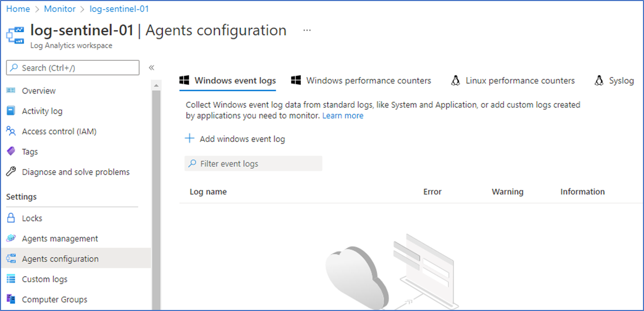This screenshot has height=311, width=644.
Task: Open Access control (IAM) people icon
Action: click(11, 131)
